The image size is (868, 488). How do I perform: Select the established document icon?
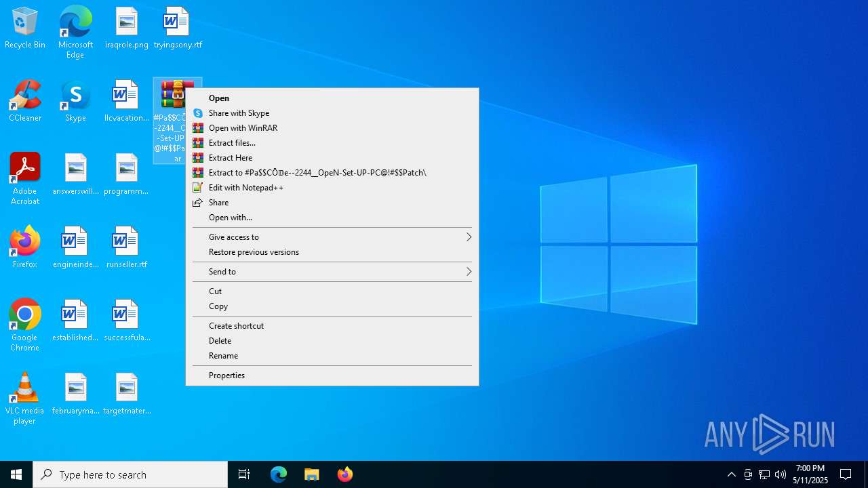(x=75, y=321)
